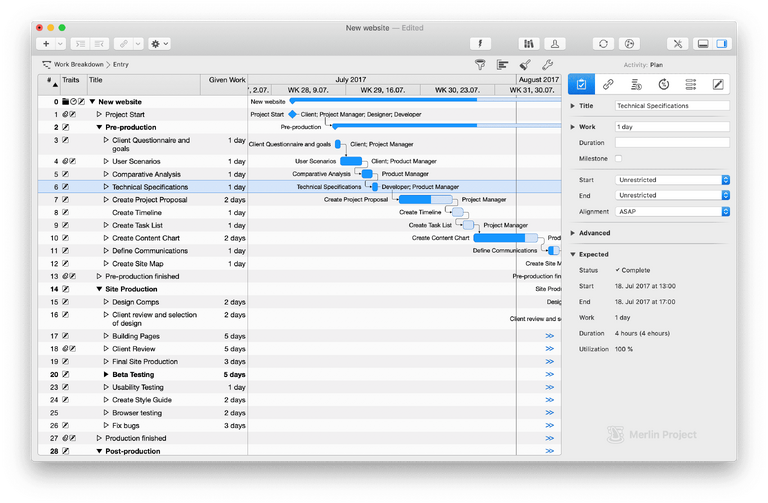Open the Start constraint dropdown
This screenshot has height=503, width=768.
672,180
